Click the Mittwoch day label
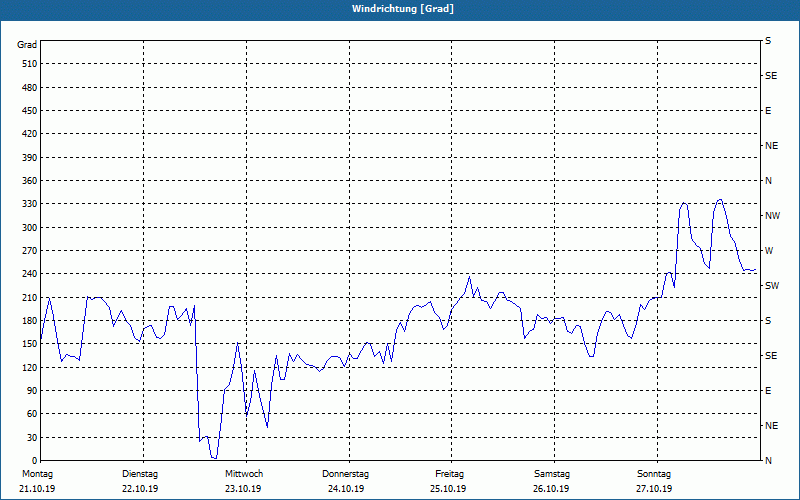Screen dimensions: 800x500 point(244,474)
